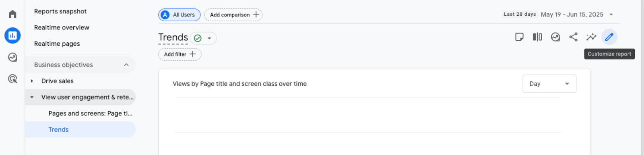Open the Home icon in left rail
The height and width of the screenshot is (155, 644).
(x=12, y=14)
